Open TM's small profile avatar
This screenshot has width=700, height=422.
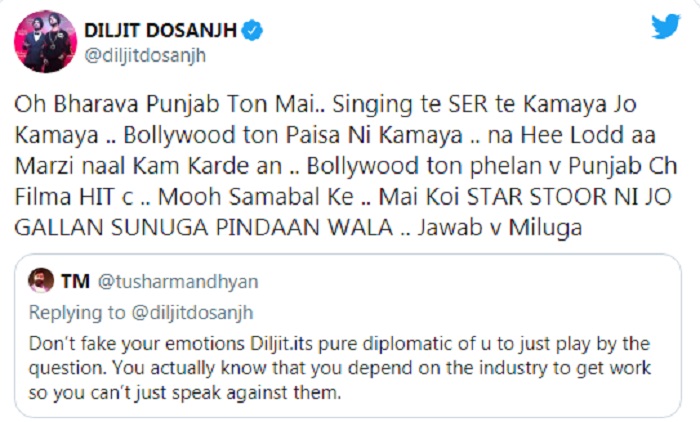pyautogui.click(x=41, y=280)
